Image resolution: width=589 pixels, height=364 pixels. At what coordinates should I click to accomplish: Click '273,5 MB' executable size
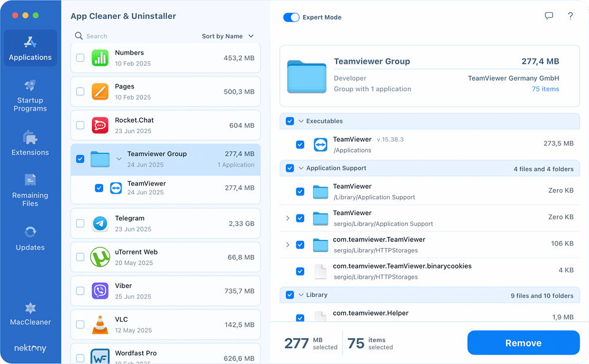tap(558, 143)
